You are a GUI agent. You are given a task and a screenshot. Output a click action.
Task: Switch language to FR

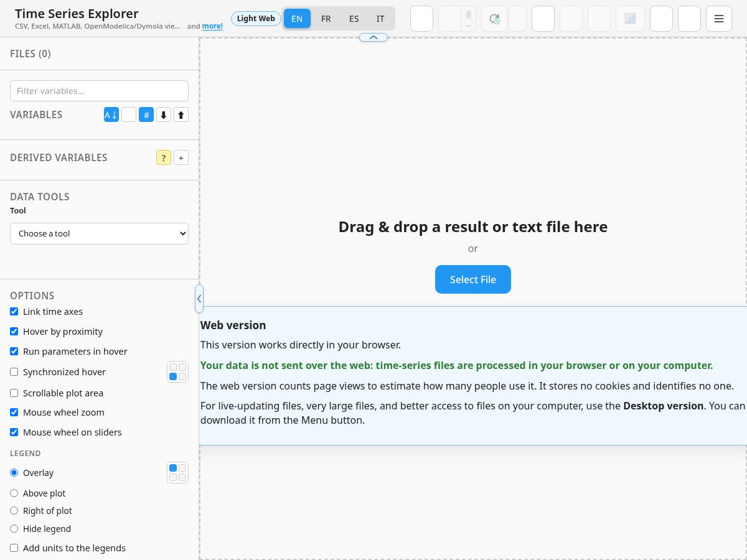[326, 19]
